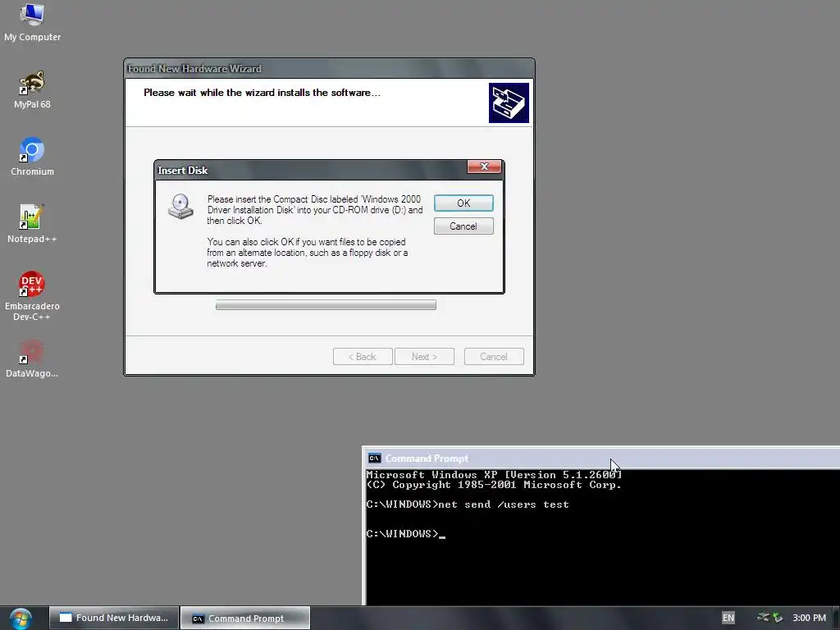Click the wizard's bottom Cancel button

tap(494, 357)
